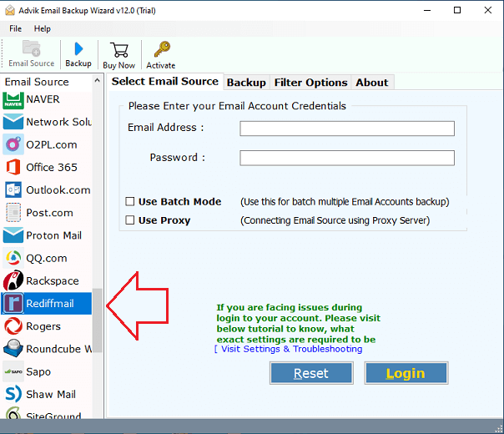504x434 pixels.
Task: Select "Shaw Mail" label in list
Action: [51, 394]
